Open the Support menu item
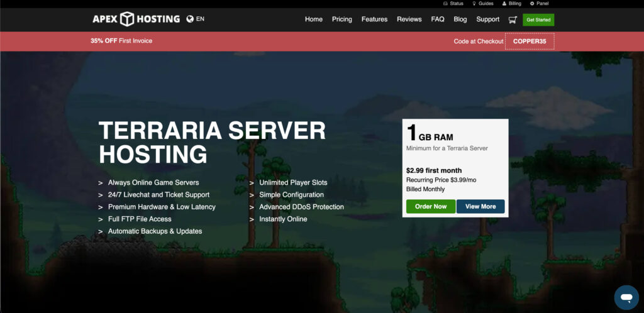The width and height of the screenshot is (644, 313). (487, 19)
